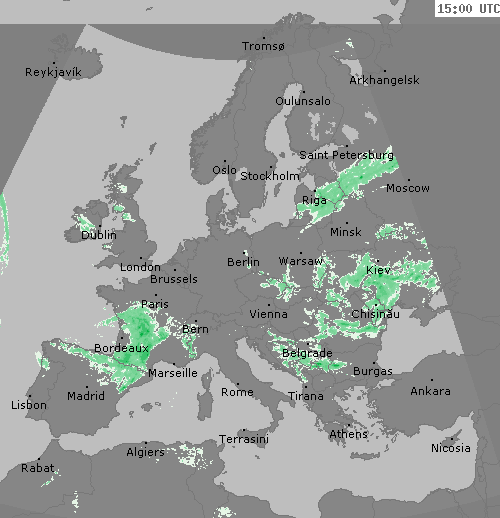
Task: Select the Nicosia city label
Action: pos(451,448)
